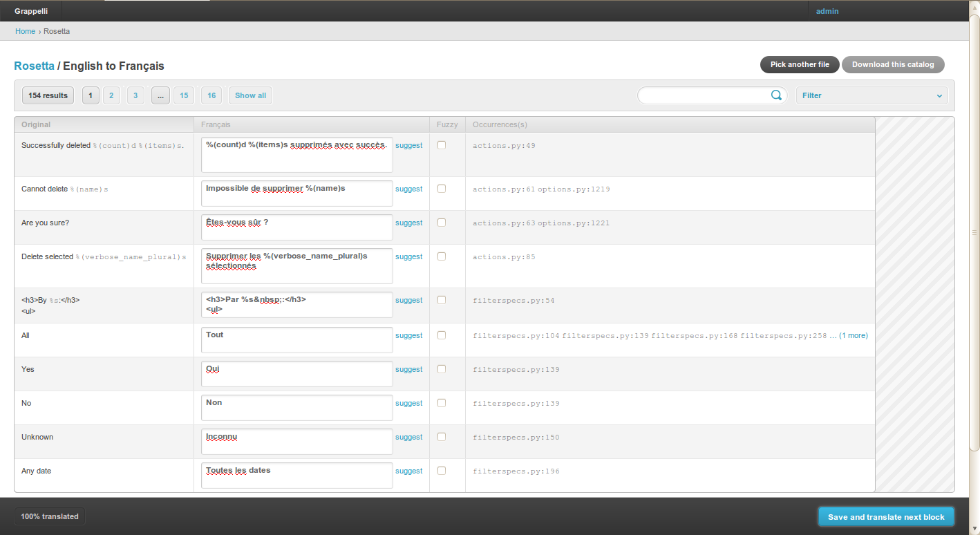
Task: Click the Grappelli header tab
Action: pyautogui.click(x=31, y=11)
